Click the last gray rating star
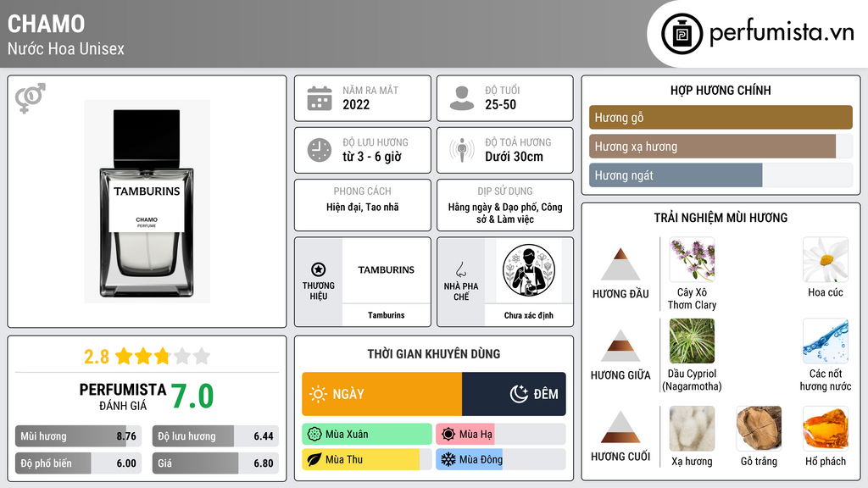 pyautogui.click(x=202, y=356)
